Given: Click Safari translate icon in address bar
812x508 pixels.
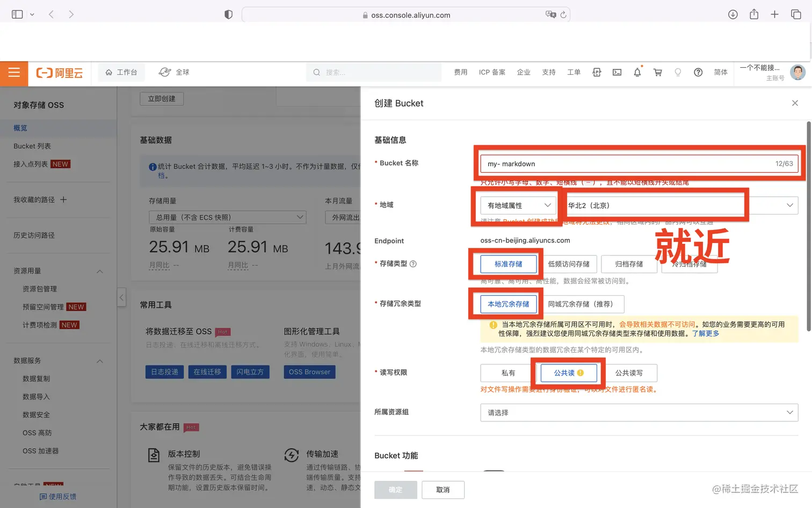Looking at the screenshot, I should click(x=550, y=15).
